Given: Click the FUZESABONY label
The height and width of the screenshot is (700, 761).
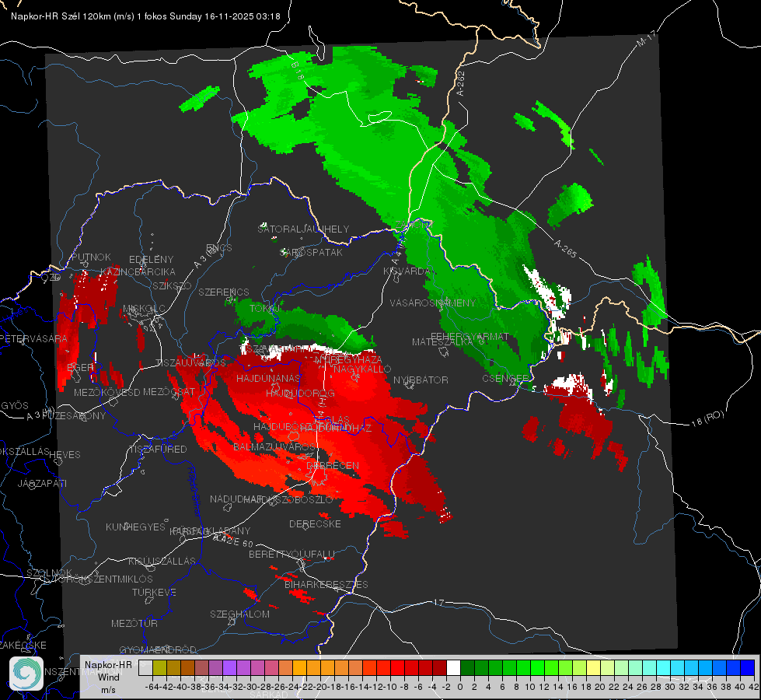Looking at the screenshot, I should [73, 416].
